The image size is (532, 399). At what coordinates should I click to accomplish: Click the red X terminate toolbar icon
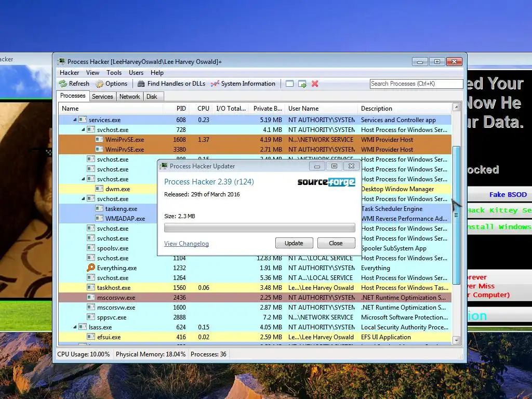(x=315, y=84)
